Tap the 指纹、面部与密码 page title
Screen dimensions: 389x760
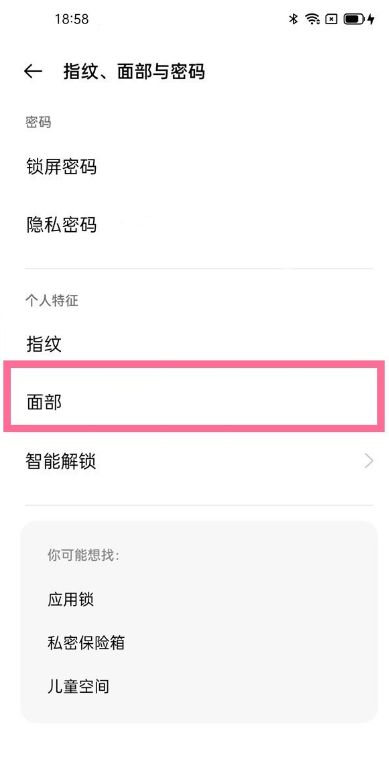pyautogui.click(x=134, y=72)
